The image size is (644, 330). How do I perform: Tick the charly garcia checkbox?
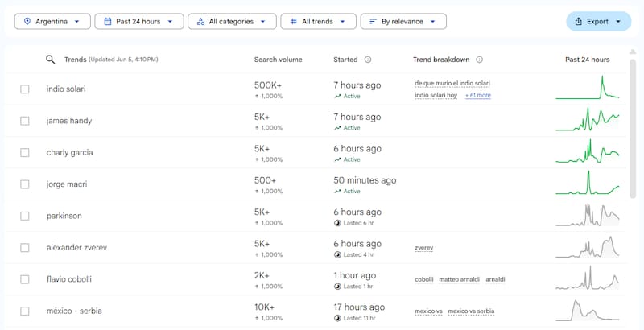coord(25,152)
